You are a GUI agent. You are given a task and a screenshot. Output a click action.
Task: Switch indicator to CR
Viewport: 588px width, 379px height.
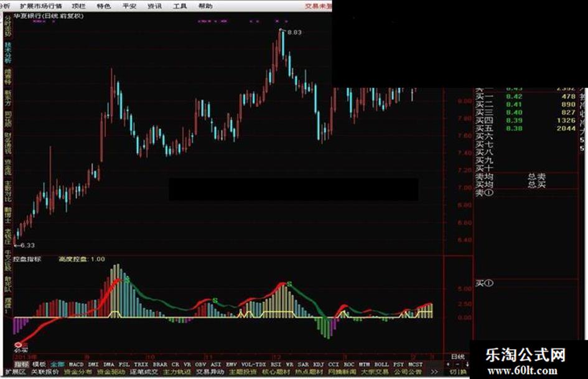pyautogui.click(x=175, y=364)
